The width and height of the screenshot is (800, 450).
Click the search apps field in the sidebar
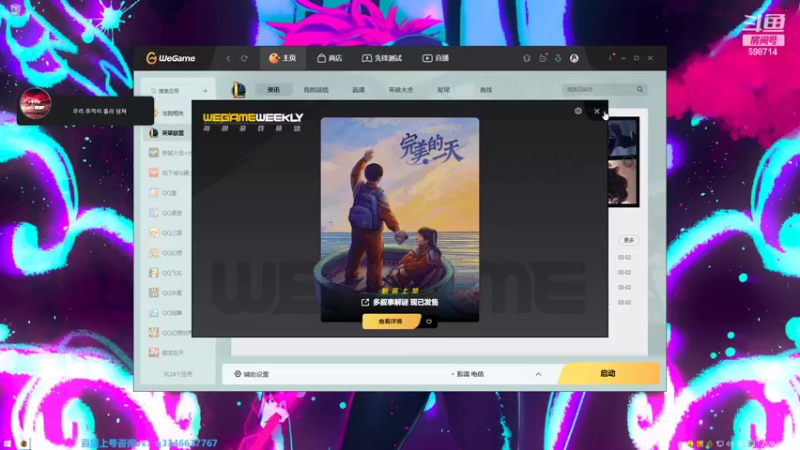coord(174,91)
